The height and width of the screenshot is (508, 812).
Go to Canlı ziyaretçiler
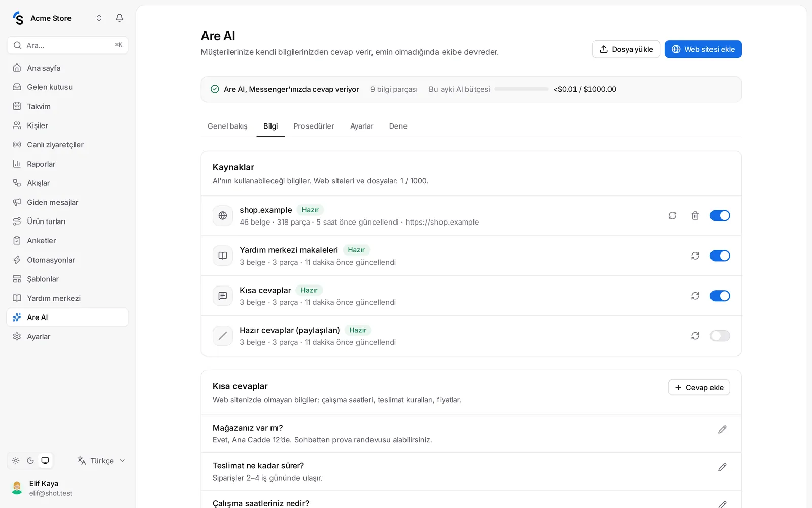click(67, 145)
